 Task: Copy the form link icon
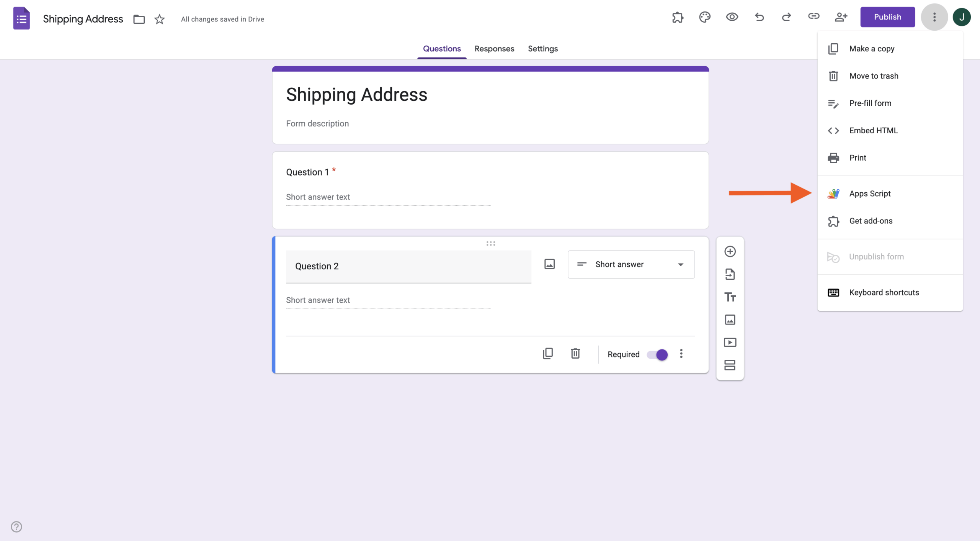814,17
